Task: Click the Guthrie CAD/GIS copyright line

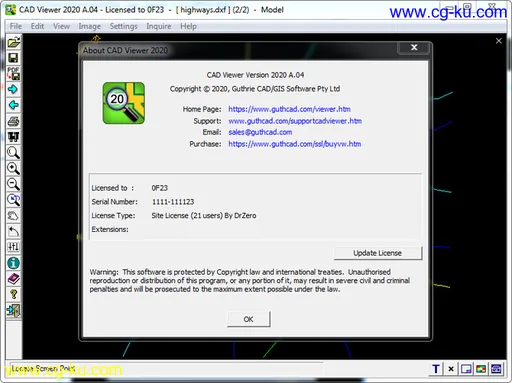Action: click(255, 89)
